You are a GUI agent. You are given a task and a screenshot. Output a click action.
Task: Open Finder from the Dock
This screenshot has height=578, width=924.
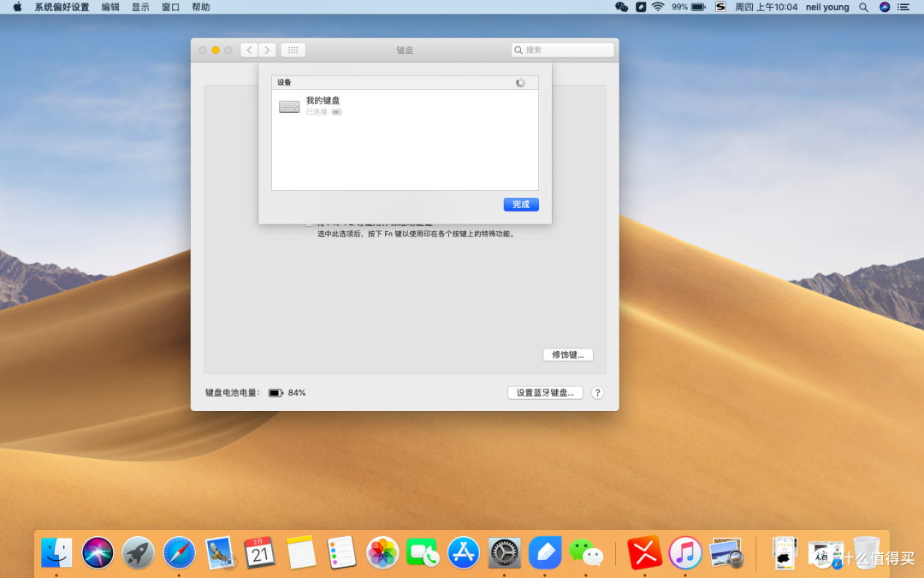[x=56, y=553]
